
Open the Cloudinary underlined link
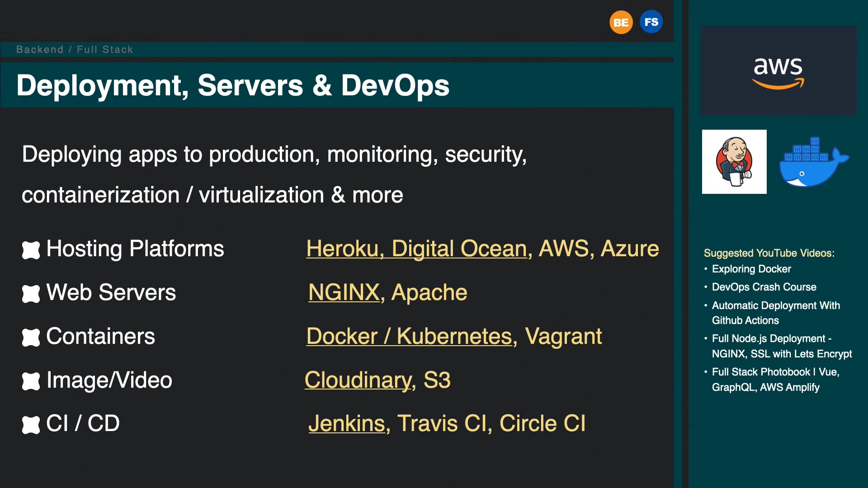[358, 380]
